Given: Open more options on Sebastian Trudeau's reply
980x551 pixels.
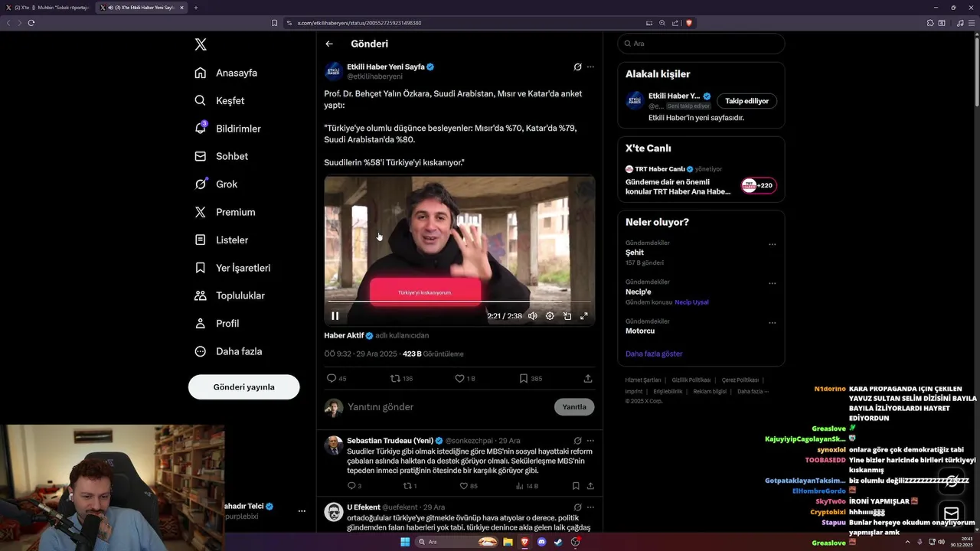Looking at the screenshot, I should click(590, 441).
